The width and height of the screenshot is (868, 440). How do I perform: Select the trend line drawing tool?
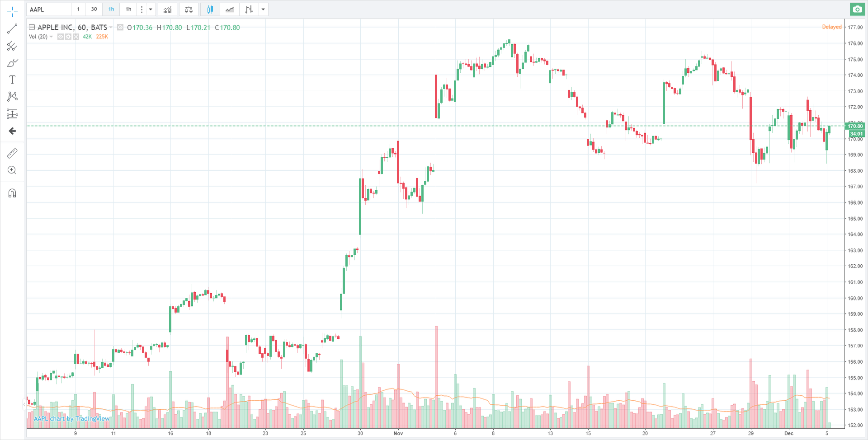(x=12, y=29)
